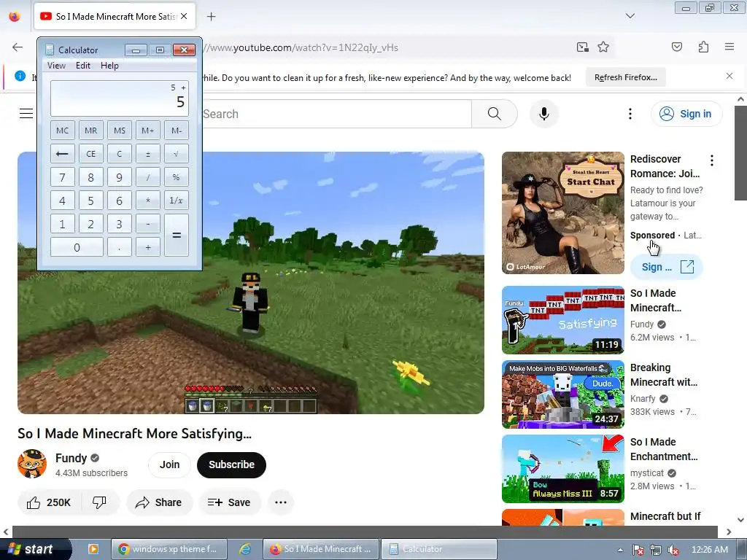Open Firefox extensions puzzle icon
The width and height of the screenshot is (747, 560).
click(x=703, y=47)
